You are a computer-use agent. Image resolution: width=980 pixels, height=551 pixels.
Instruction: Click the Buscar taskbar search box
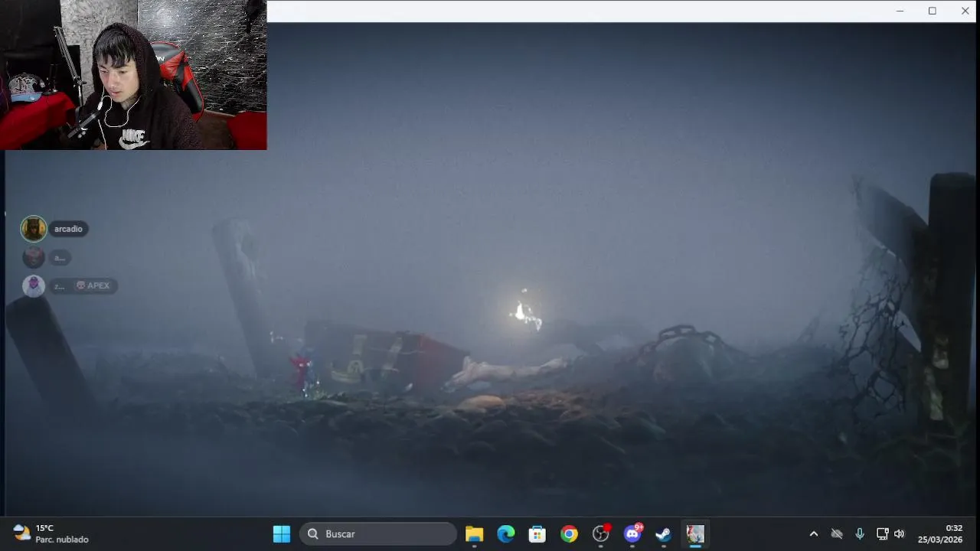(x=378, y=533)
